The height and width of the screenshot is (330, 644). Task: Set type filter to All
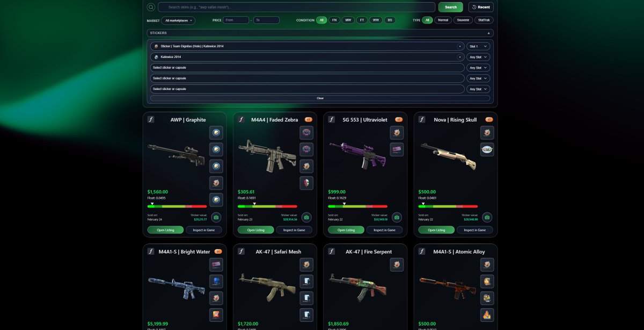[x=427, y=20]
